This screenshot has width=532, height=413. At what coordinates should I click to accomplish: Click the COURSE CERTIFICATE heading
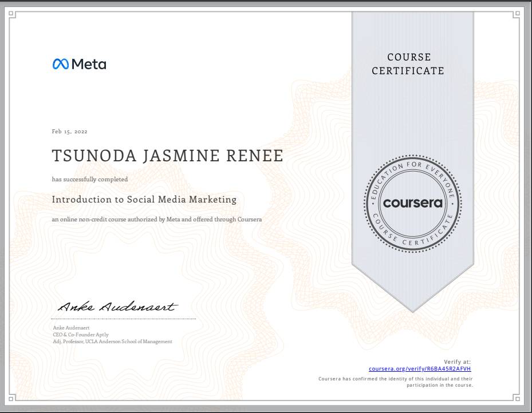point(408,63)
